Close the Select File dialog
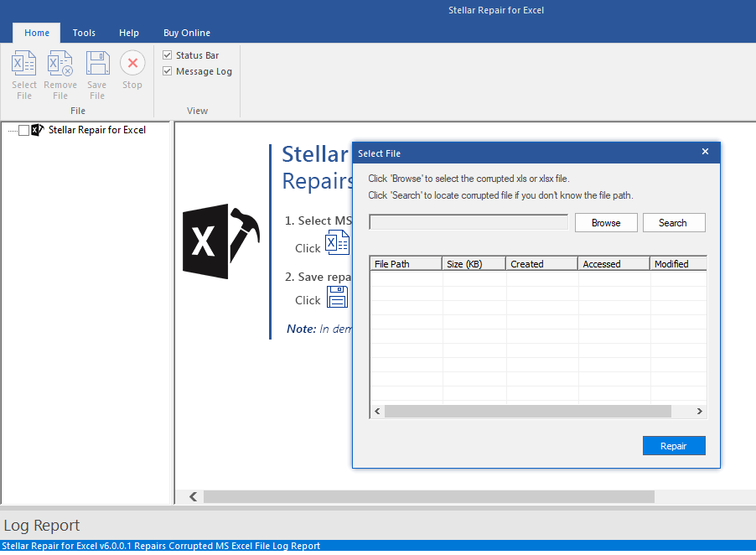 click(705, 152)
